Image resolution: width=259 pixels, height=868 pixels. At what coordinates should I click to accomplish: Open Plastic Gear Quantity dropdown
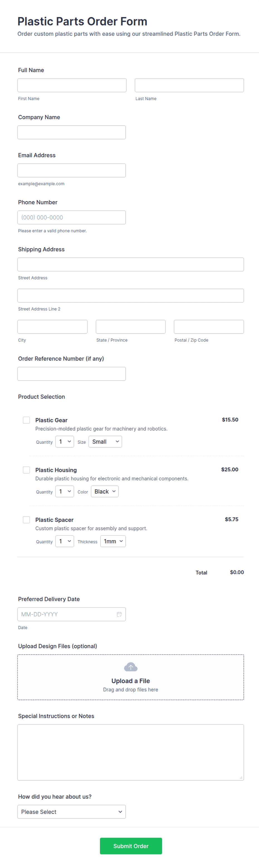(65, 442)
